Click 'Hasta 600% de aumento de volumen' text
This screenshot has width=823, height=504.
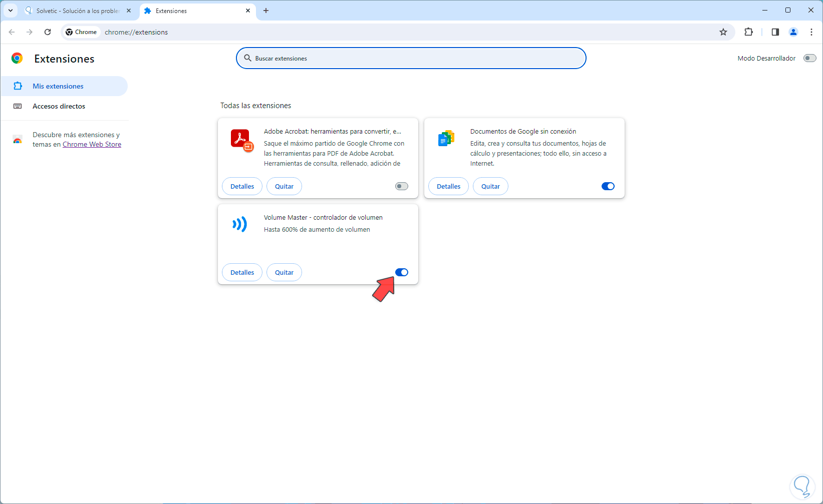[317, 230]
